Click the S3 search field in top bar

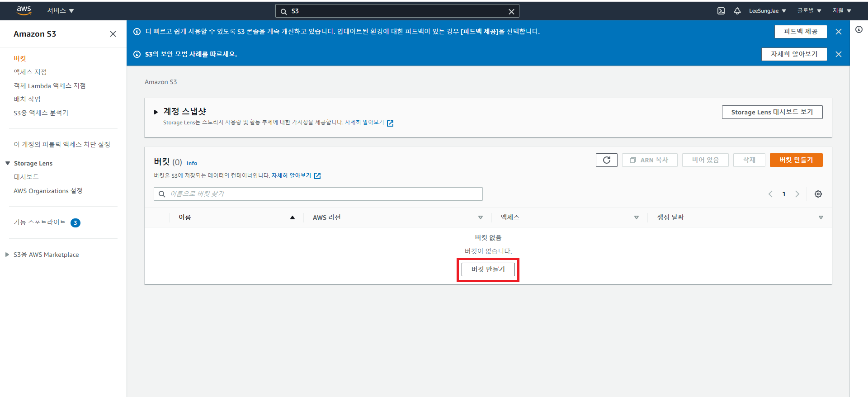[397, 11]
